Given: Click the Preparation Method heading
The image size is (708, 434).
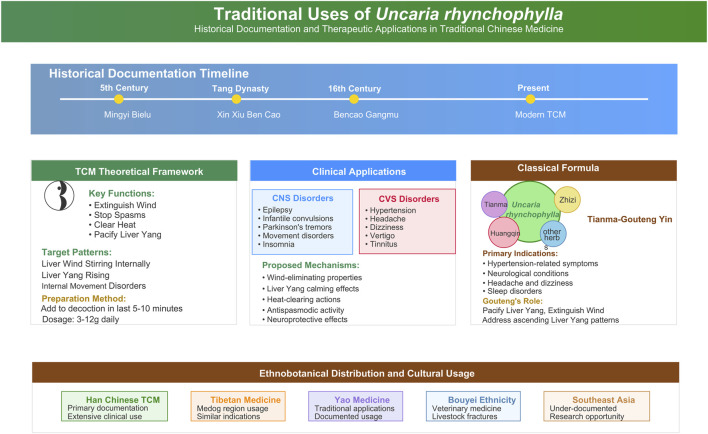Looking at the screenshot, I should (84, 299).
